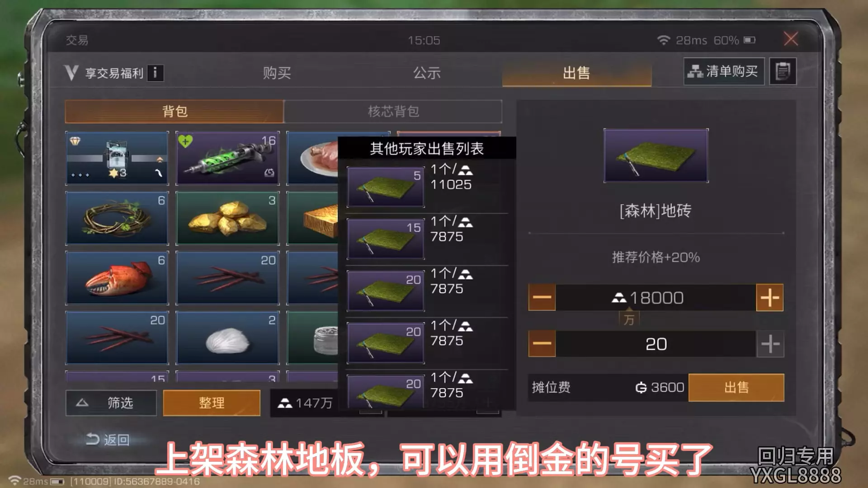Open 清单购买 list purchase
Screen dimensions: 868x488
(724, 71)
